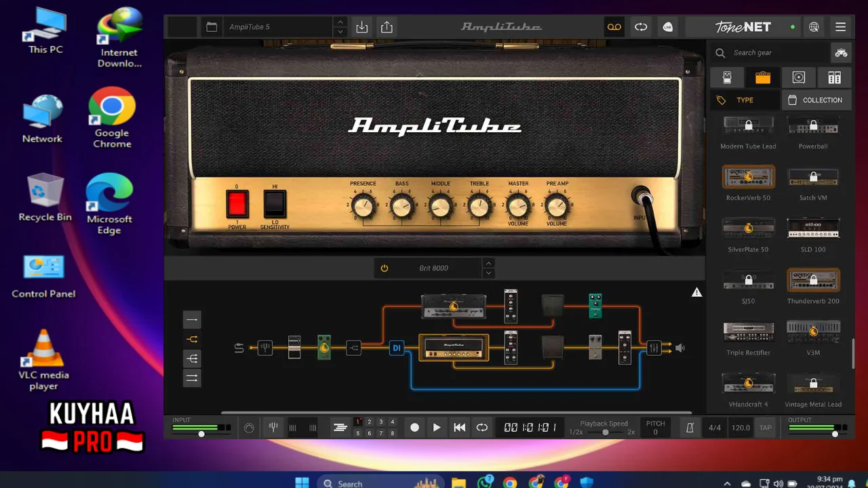The width and height of the screenshot is (868, 488).
Task: Open the AmpliTube 5 preset name dropdown
Action: pos(278,27)
